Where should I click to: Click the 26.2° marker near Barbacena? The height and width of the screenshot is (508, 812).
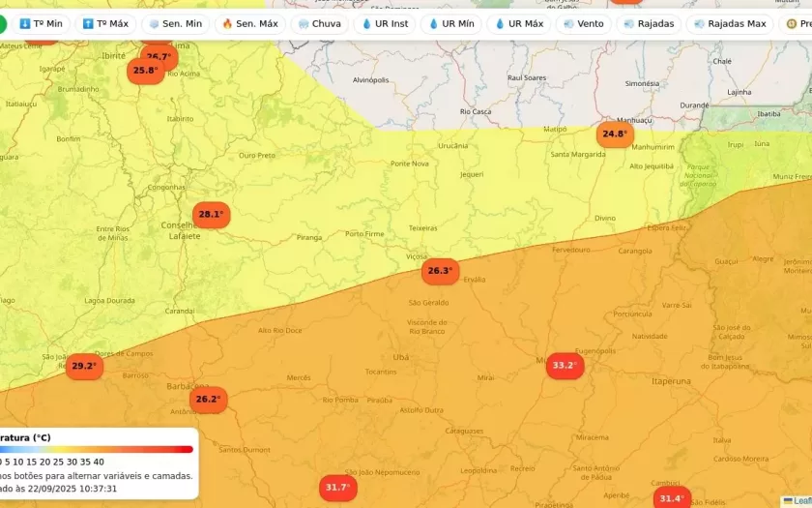[x=208, y=400]
